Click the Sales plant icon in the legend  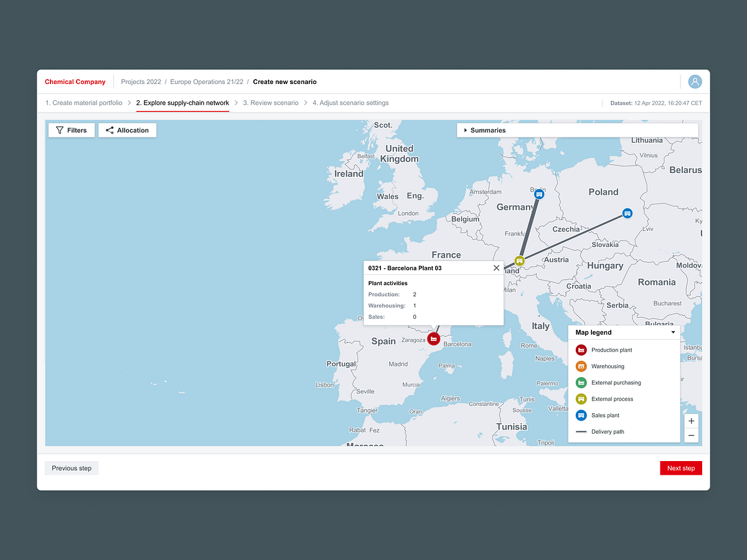tap(581, 415)
